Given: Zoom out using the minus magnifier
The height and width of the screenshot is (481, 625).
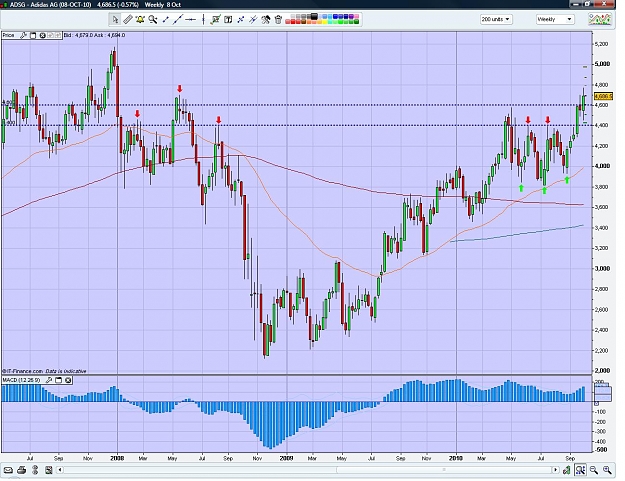Looking at the screenshot, I should (594, 470).
